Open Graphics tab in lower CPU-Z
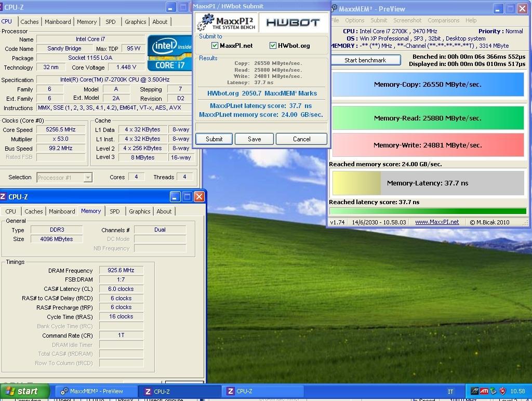The height and width of the screenshot is (401, 532). point(139,211)
